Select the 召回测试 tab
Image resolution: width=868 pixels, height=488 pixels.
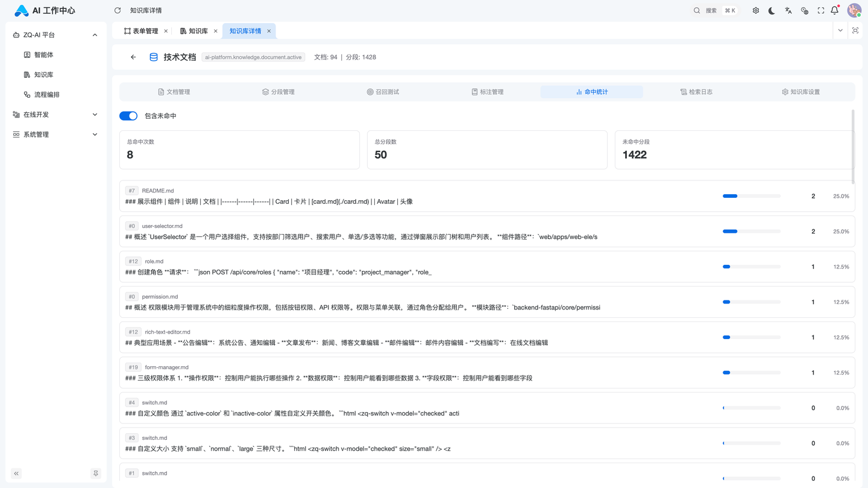pyautogui.click(x=383, y=92)
